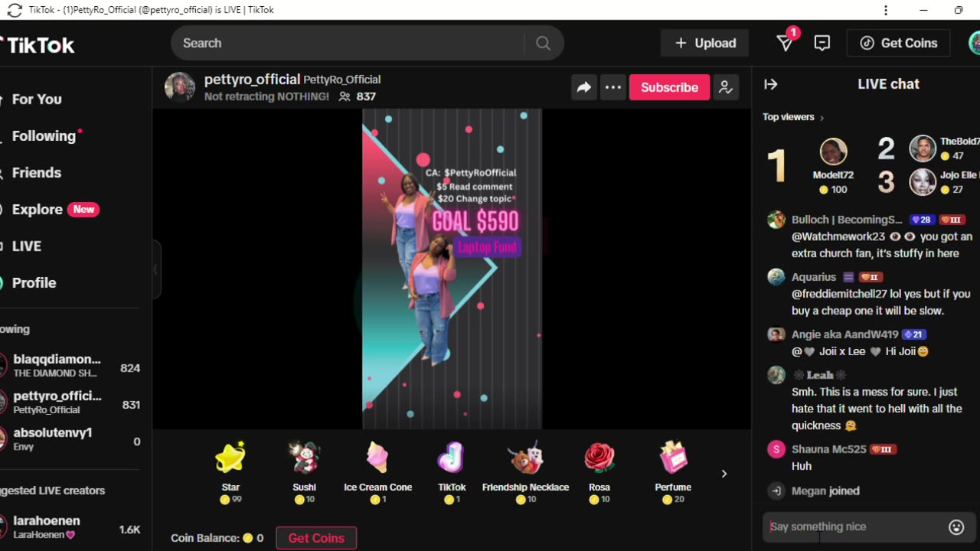Click Bulloch chat avatar
Screen dimensions: 980x551
click(776, 220)
